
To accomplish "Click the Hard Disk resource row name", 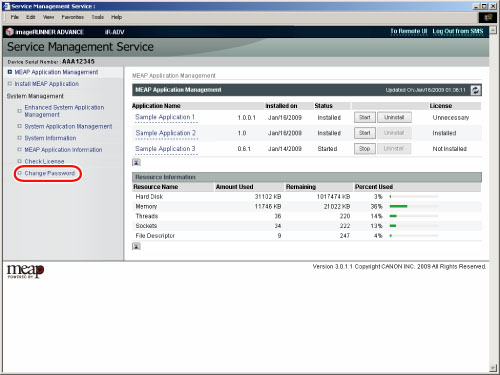I will coord(149,197).
